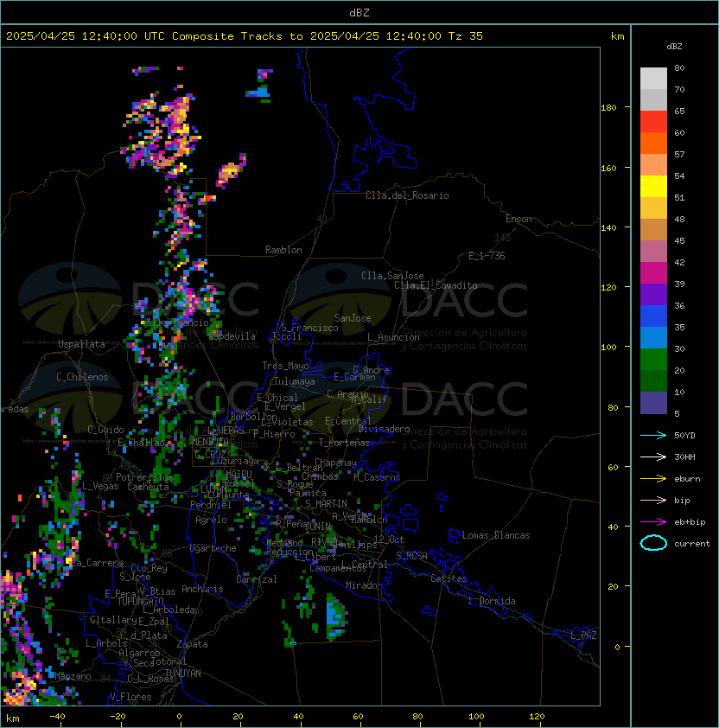
Task: Click the 'Manzano' map label
Action: coord(73,676)
